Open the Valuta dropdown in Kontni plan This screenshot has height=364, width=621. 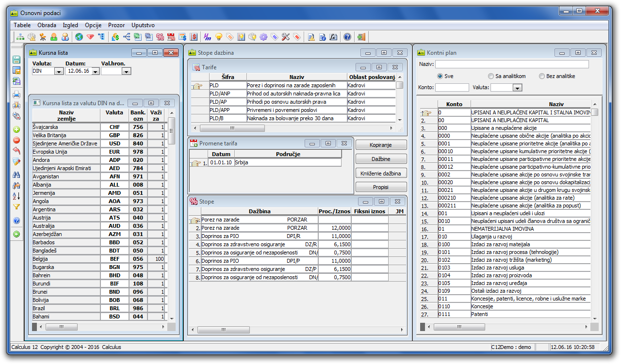517,88
